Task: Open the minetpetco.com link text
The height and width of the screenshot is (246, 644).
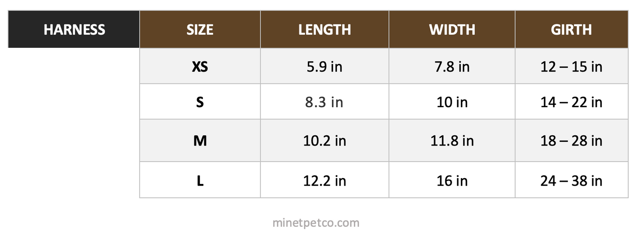Action: point(316,222)
